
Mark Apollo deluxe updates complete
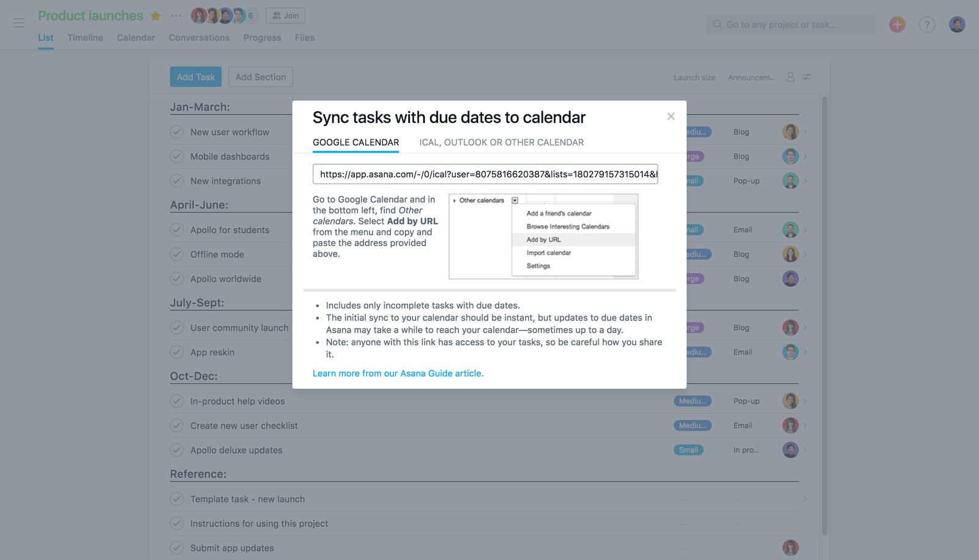[x=177, y=450]
